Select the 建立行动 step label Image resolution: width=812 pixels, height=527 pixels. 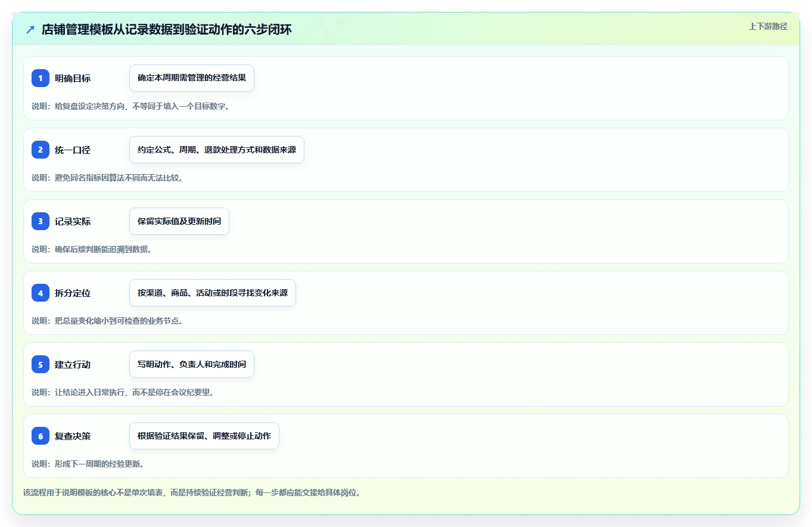(x=73, y=364)
